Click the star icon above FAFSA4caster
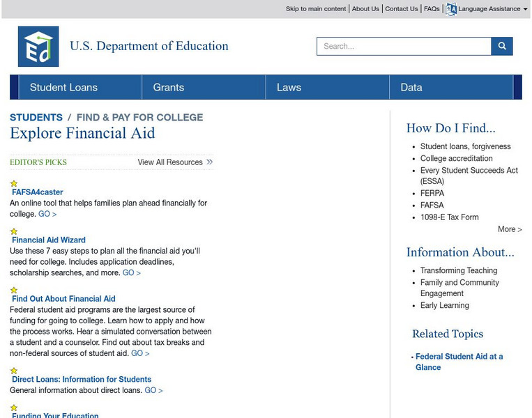Viewport: 532px width, 418px height. (x=14, y=184)
